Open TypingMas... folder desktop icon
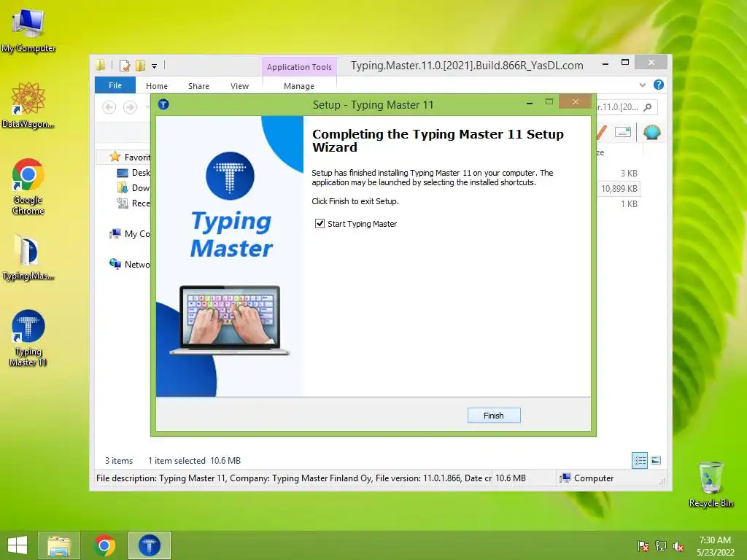This screenshot has height=560, width=747. tap(28, 257)
